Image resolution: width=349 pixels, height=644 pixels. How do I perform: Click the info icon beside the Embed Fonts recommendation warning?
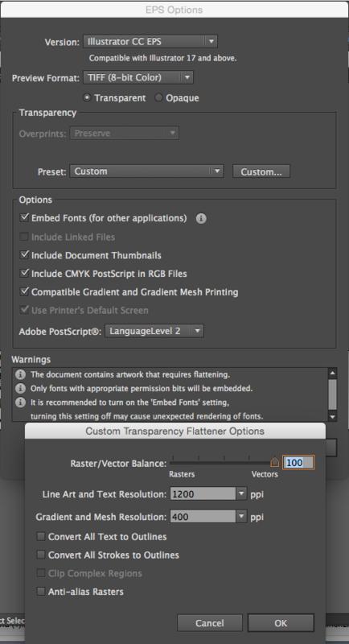20,402
